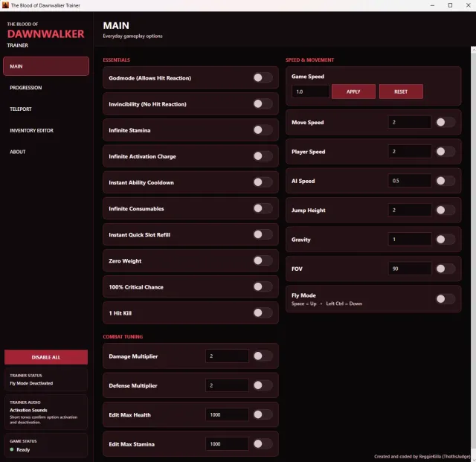
Task: Toggle Instant Quick Slot Refill
Action: [263, 234]
